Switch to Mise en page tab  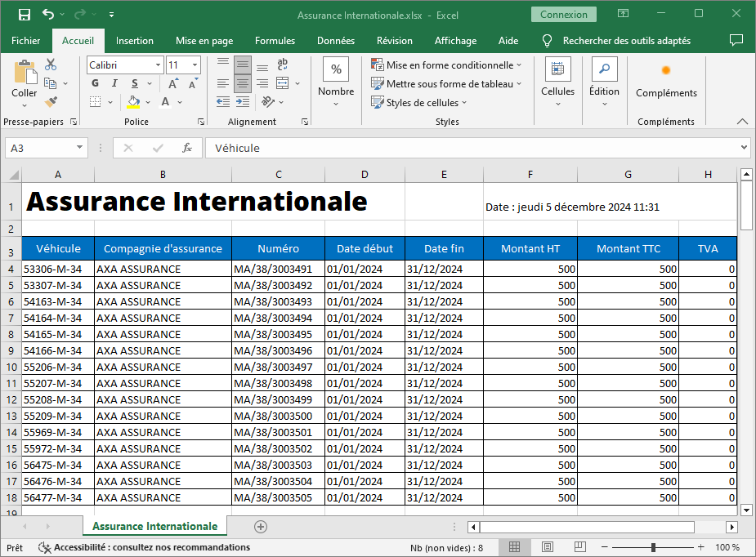tap(204, 41)
